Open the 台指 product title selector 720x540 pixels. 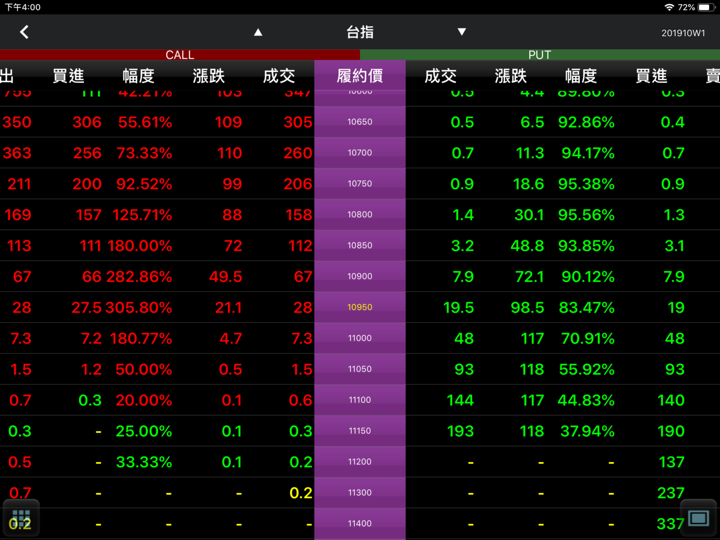pos(359,32)
